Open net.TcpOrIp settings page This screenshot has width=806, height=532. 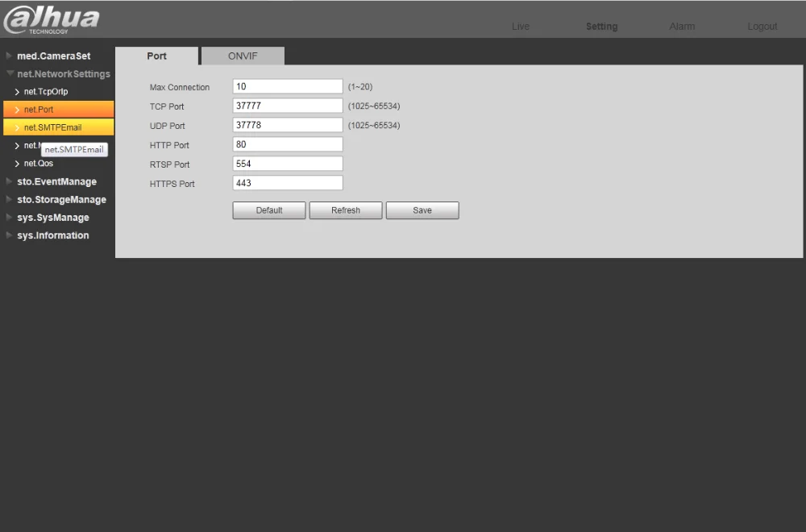[46, 92]
